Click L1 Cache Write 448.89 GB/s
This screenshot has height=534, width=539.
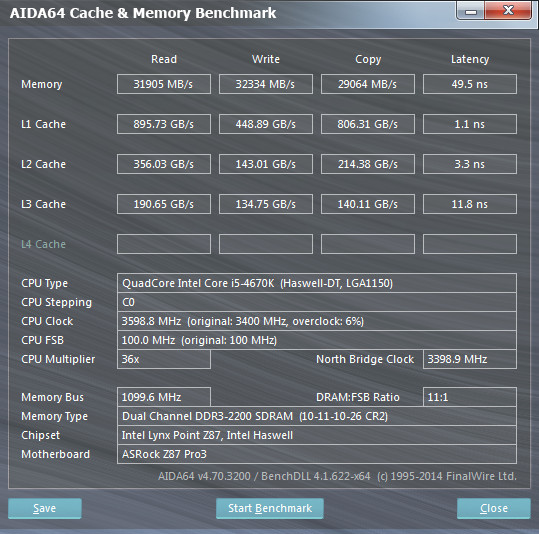click(x=266, y=124)
